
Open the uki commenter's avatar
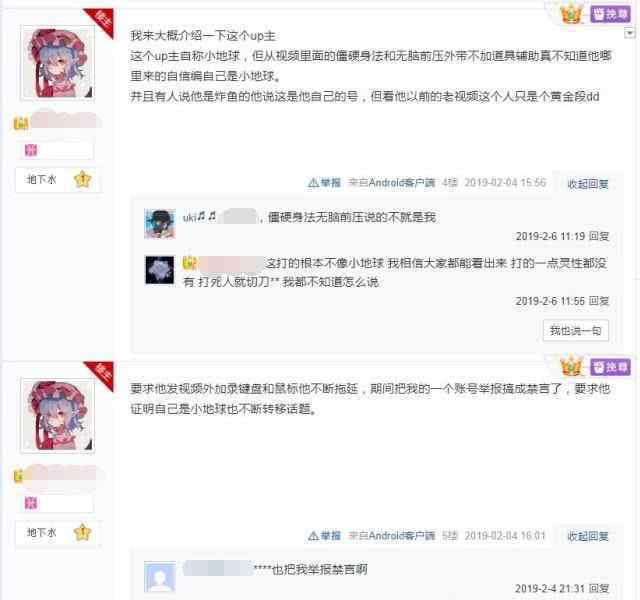point(160,224)
